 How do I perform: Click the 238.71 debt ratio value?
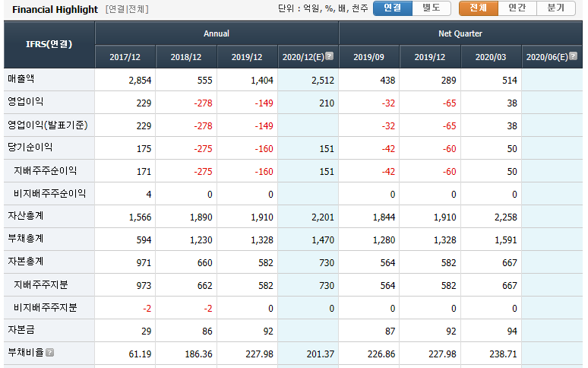coord(503,354)
